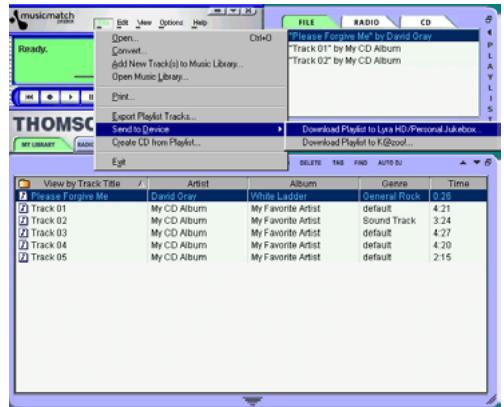Open the MY LIBRARY tab
Image resolution: width=504 pixels, height=407 pixels.
tap(38, 145)
